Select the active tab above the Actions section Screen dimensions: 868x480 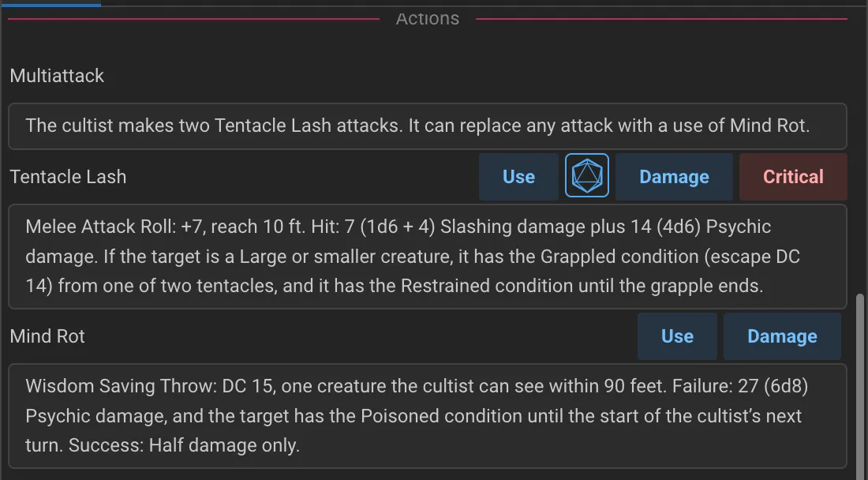click(51, 3)
